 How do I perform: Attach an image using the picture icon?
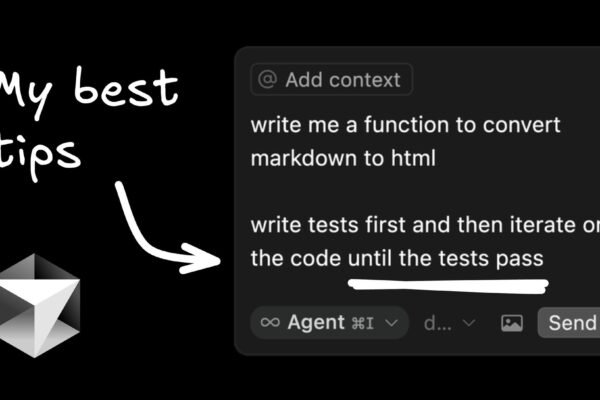(x=512, y=323)
